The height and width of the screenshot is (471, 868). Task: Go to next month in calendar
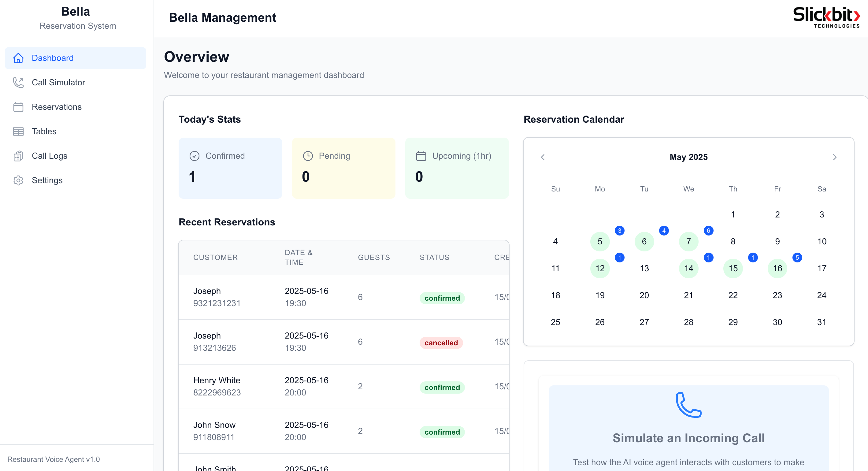pos(834,157)
